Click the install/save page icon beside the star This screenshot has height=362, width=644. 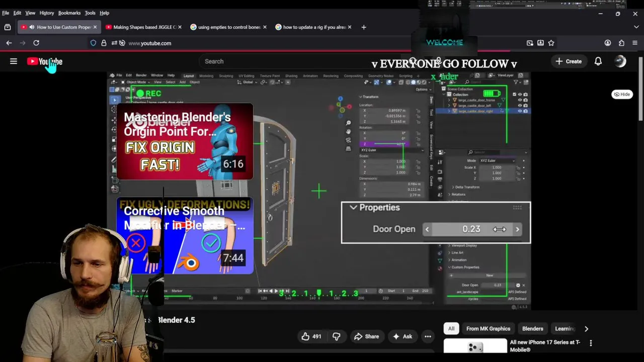(540, 43)
